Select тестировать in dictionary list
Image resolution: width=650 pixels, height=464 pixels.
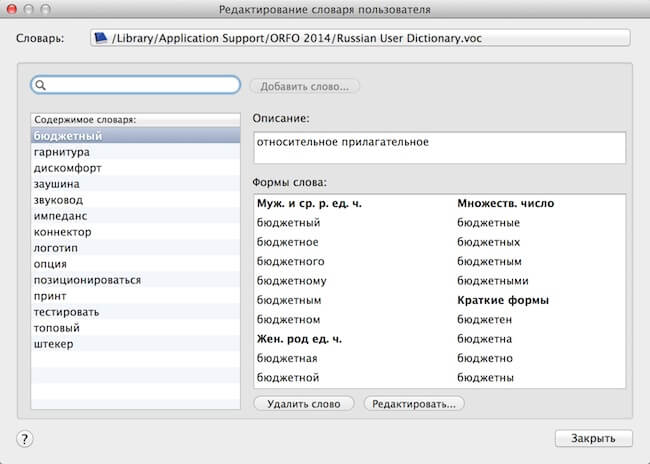coord(136,312)
